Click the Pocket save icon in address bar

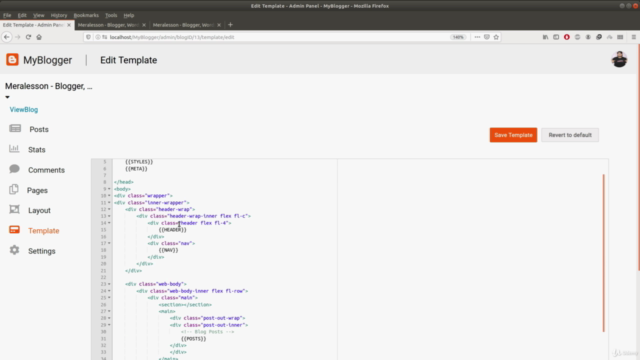(487, 37)
